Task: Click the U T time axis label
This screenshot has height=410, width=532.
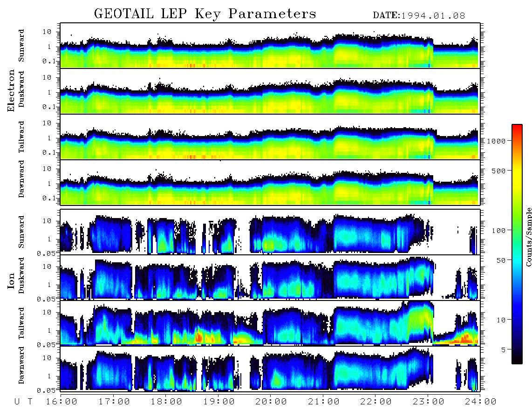Action: [x=24, y=402]
